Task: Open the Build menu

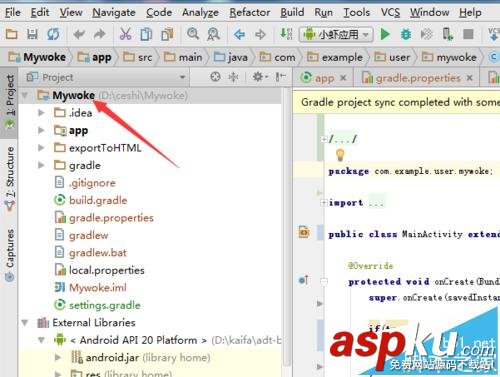Action: tap(292, 12)
